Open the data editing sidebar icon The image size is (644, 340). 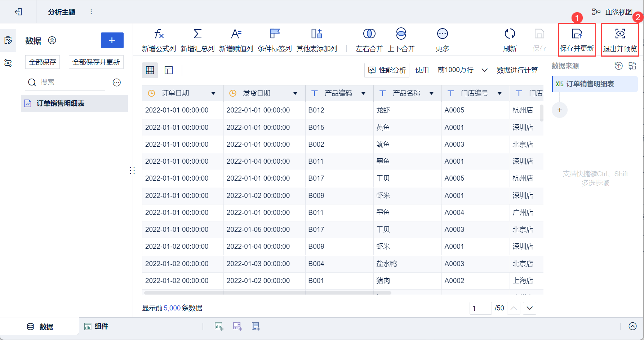coord(8,40)
